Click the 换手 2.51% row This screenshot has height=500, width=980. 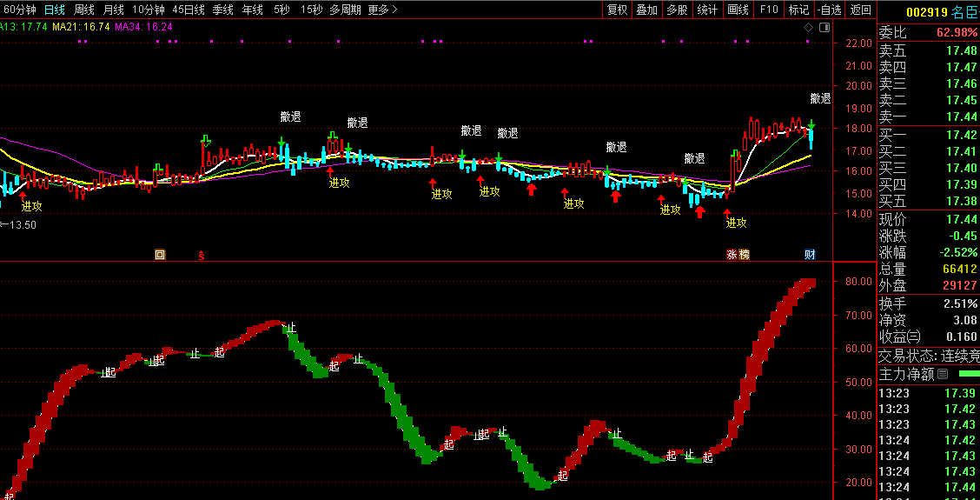929,303
